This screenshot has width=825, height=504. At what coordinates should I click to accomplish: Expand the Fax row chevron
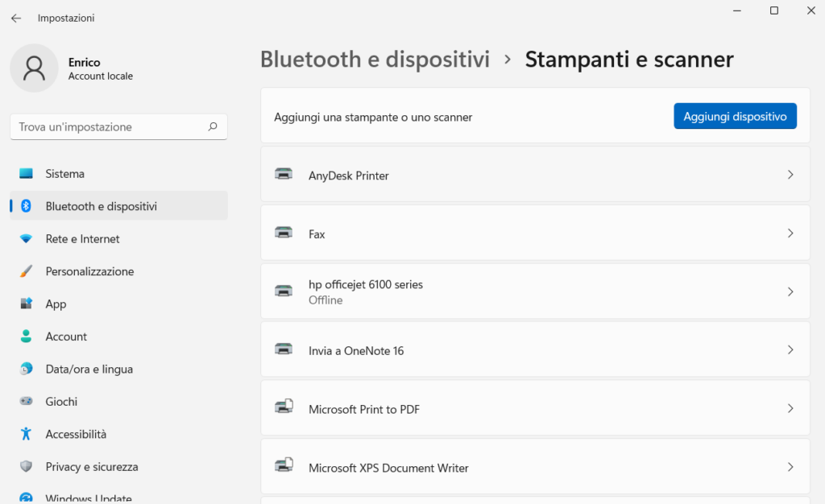pos(790,233)
